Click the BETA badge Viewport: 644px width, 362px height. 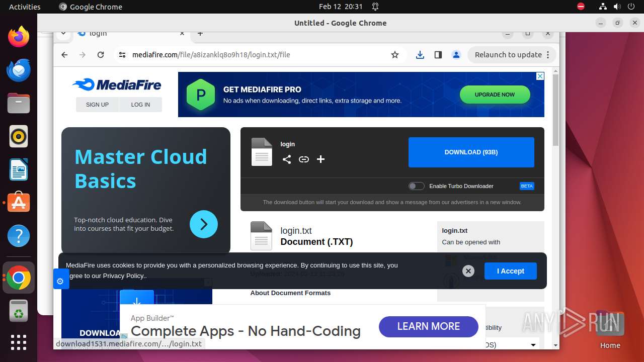(x=527, y=186)
